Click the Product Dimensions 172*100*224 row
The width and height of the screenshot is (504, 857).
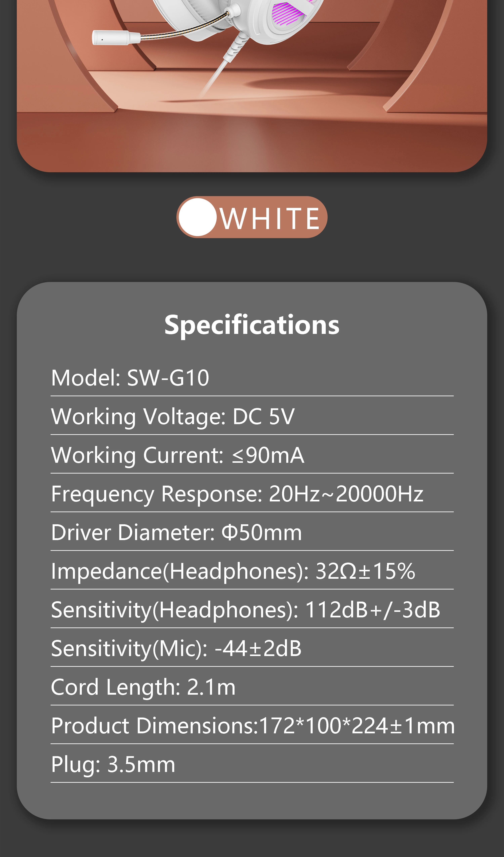click(x=252, y=725)
